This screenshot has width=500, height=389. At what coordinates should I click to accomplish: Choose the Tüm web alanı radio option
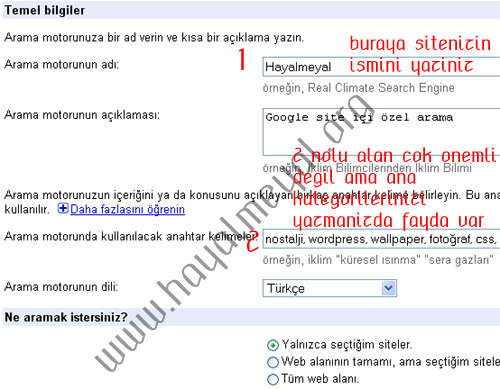pyautogui.click(x=273, y=379)
